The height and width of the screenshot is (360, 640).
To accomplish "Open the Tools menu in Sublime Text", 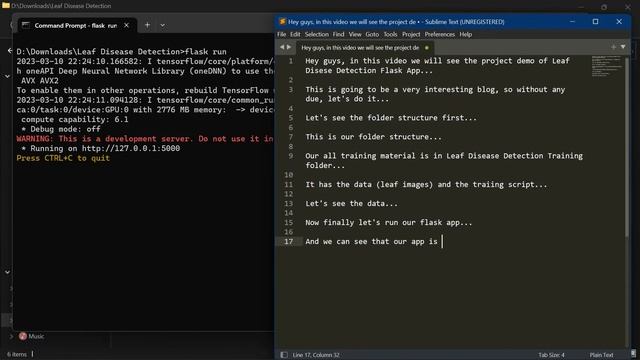I will (x=390, y=34).
